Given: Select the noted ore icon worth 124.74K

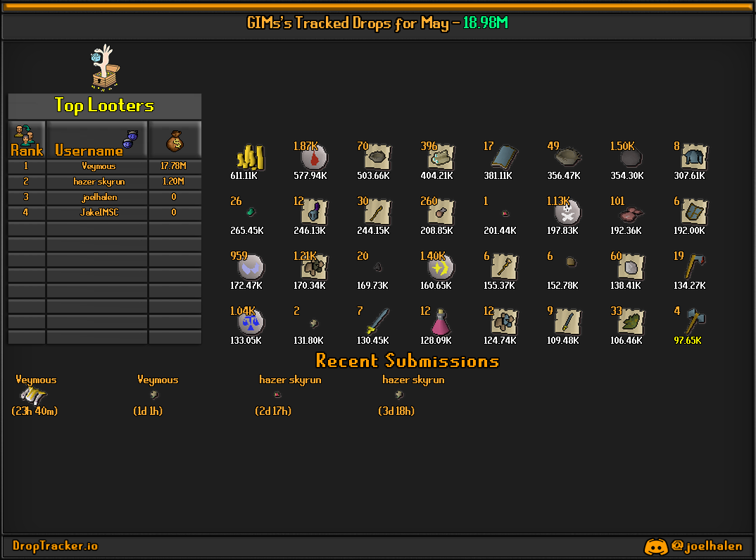Looking at the screenshot, I should (504, 322).
